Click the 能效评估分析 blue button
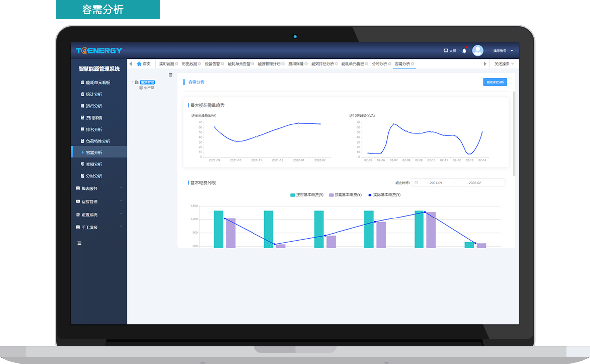The width and height of the screenshot is (590, 364). 495,82
